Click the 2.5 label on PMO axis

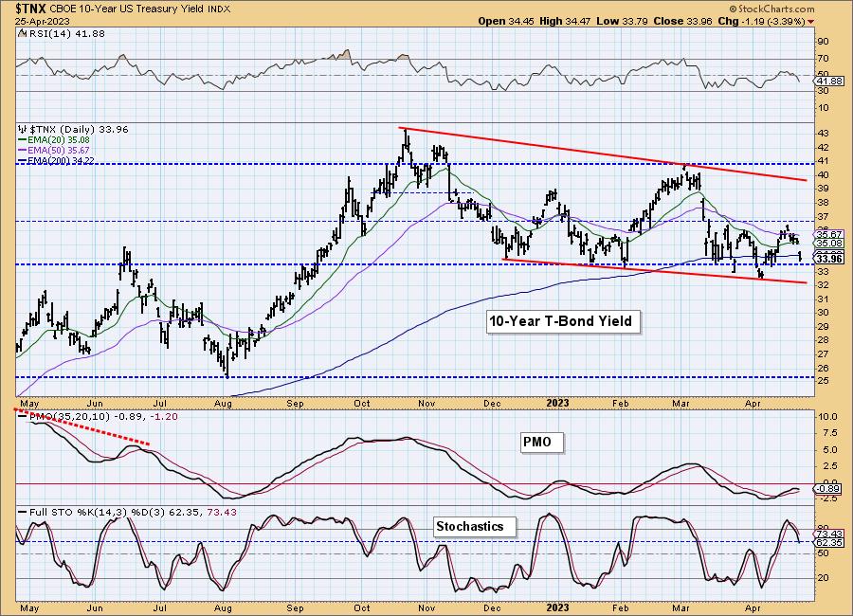[x=829, y=466]
